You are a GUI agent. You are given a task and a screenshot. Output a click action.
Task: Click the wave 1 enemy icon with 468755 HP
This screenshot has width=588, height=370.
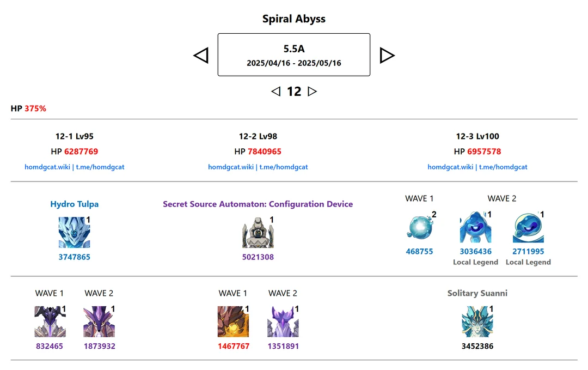click(419, 227)
